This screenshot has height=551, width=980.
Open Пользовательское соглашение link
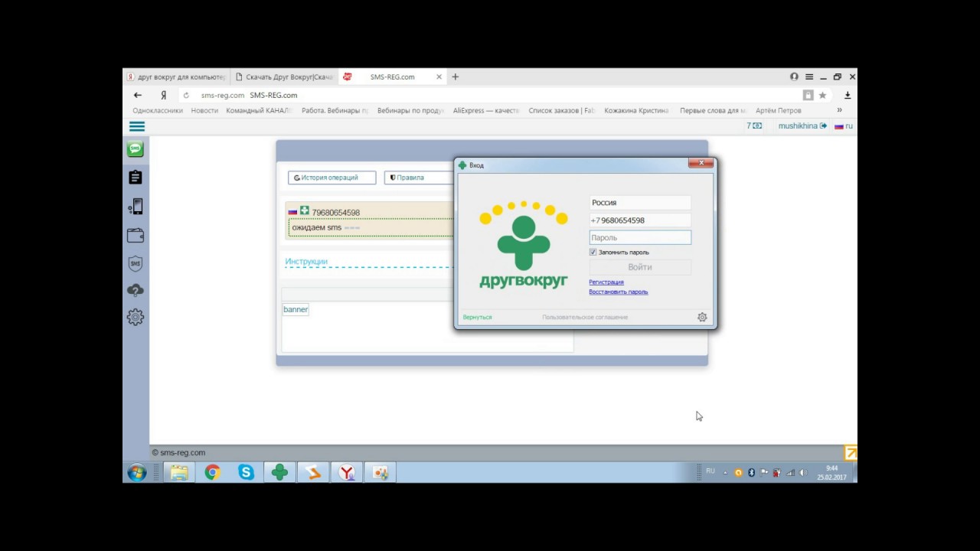pos(585,317)
